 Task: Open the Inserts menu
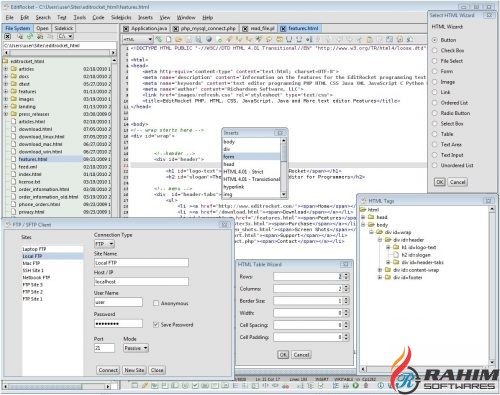[145, 18]
